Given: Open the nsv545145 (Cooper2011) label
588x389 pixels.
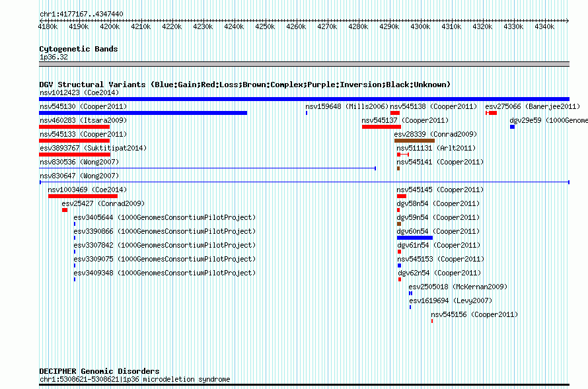Looking at the screenshot, I should [x=440, y=190].
